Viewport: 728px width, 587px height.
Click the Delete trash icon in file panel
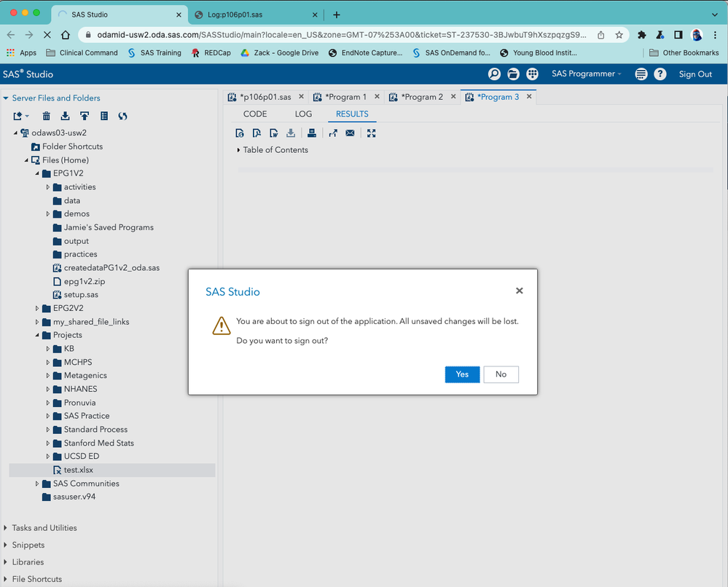(x=47, y=116)
